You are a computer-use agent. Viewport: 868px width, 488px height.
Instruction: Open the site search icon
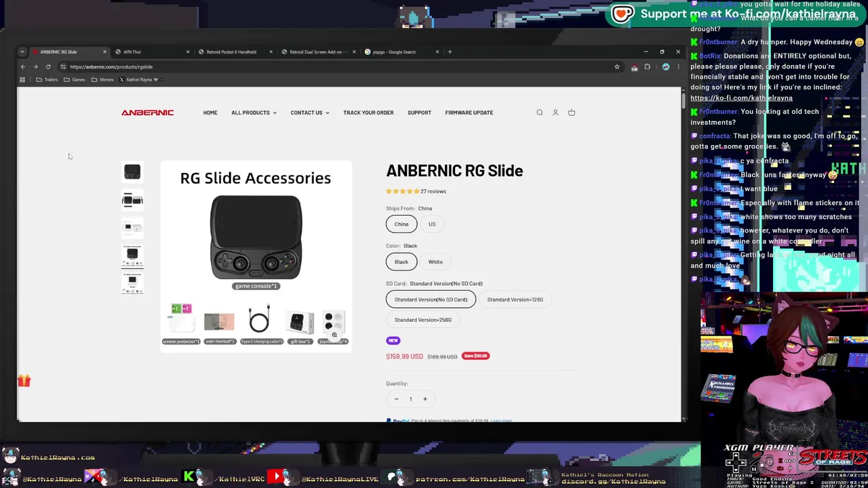540,113
